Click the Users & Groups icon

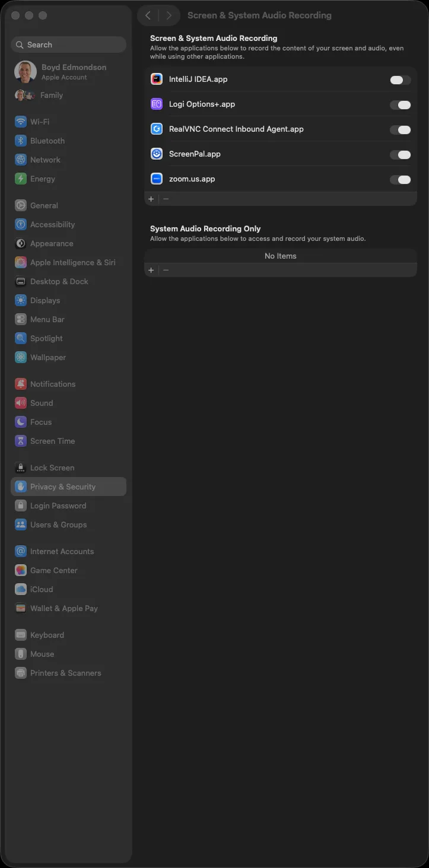tap(21, 524)
